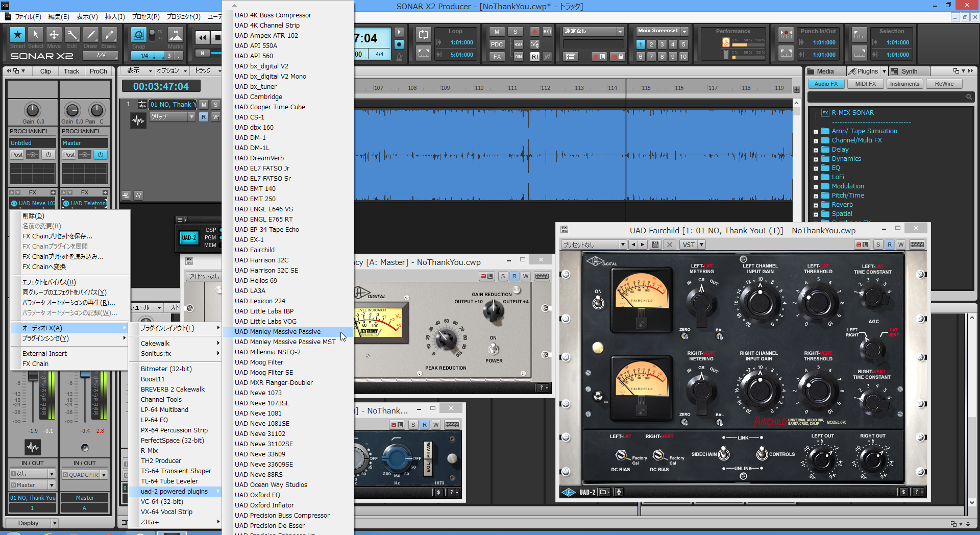Open the オプション options dropdown
This screenshot has height=535, width=980.
click(x=172, y=71)
